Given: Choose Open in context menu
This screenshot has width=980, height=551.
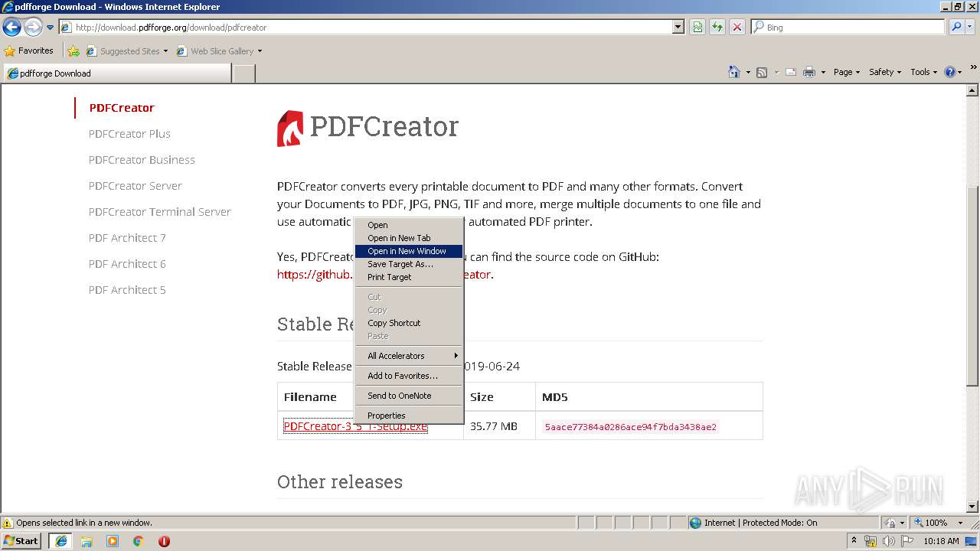Looking at the screenshot, I should click(409, 225).
